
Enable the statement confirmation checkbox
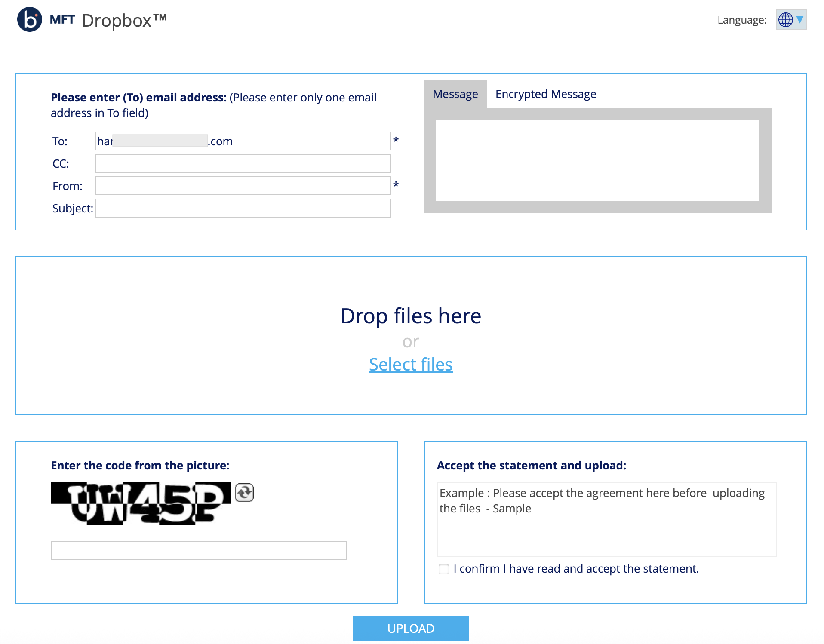[x=443, y=569]
